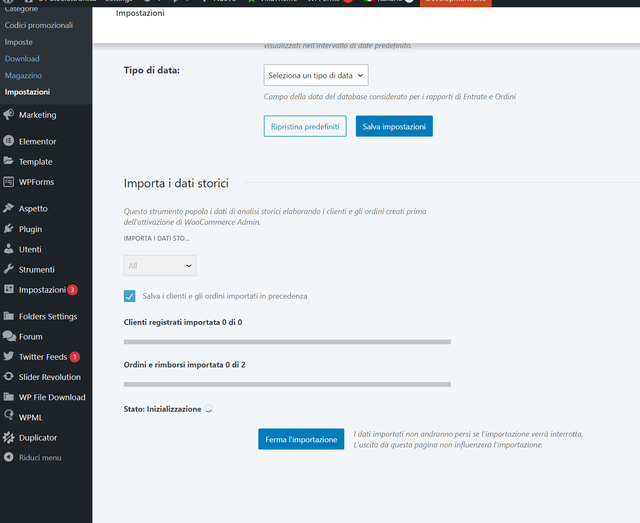The height and width of the screenshot is (523, 640).
Task: Click the red 3 badge on Impostazioni
Action: 72,290
